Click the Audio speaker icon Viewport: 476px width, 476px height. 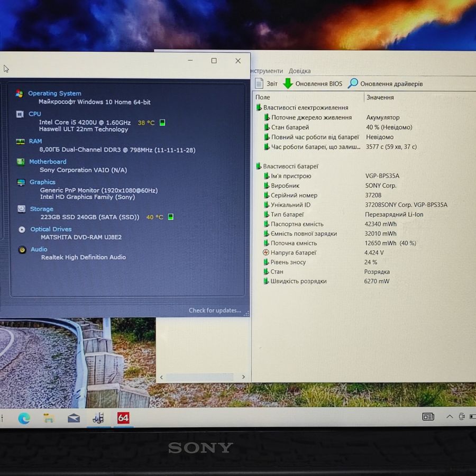tap(22, 250)
